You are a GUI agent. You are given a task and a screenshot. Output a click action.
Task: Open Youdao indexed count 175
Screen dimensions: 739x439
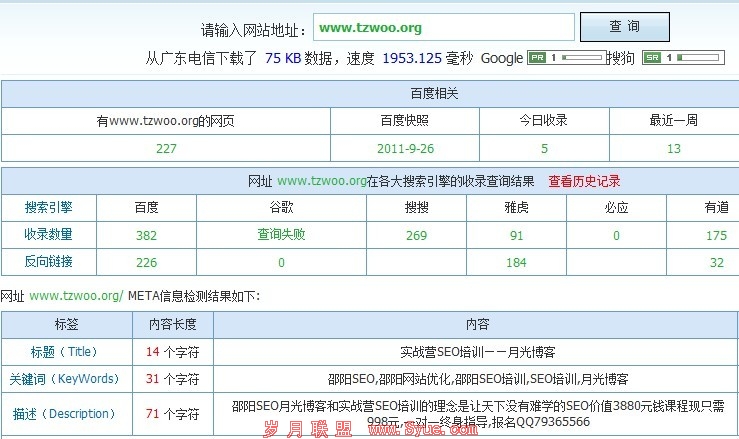716,235
